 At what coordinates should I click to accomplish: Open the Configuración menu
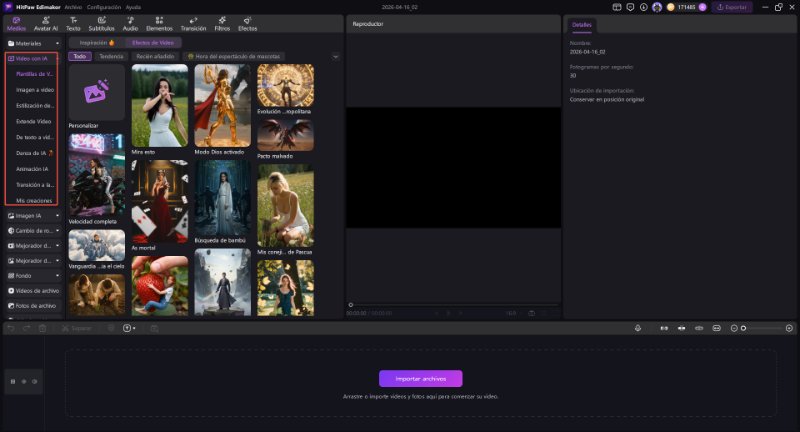pyautogui.click(x=104, y=7)
